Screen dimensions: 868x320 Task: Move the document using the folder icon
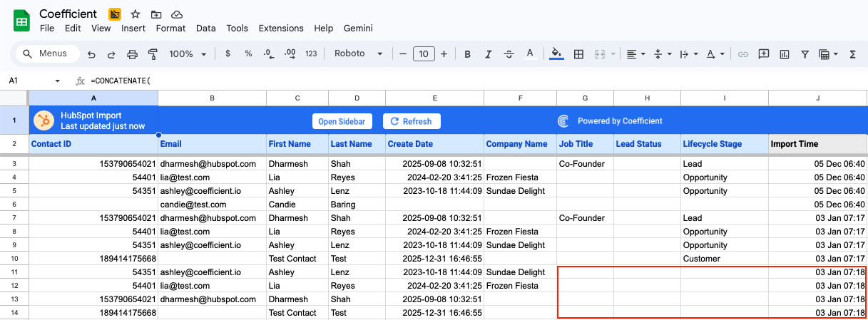[x=156, y=14]
